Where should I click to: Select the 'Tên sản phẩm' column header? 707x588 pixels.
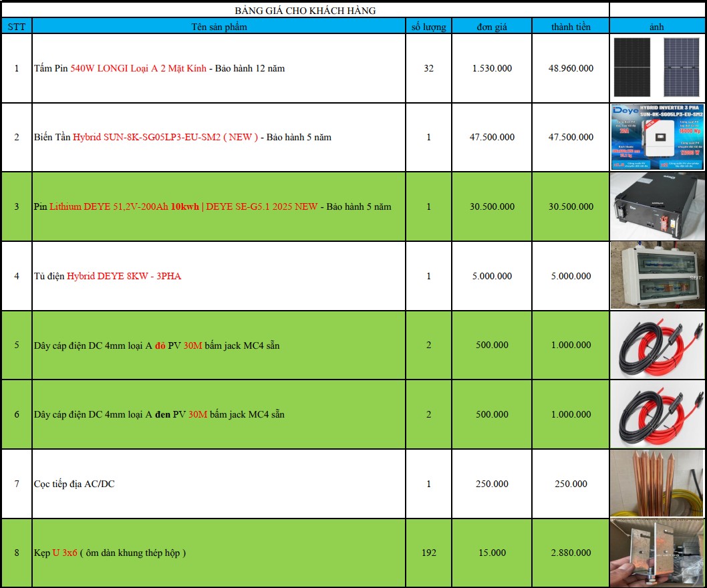point(219,27)
